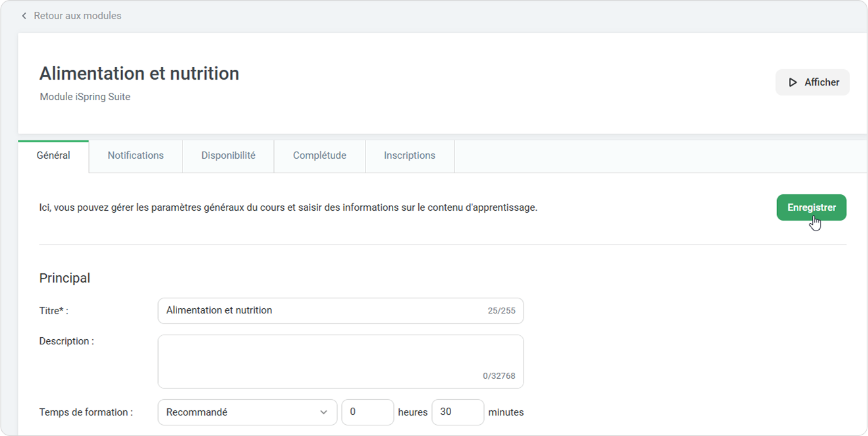Open the Recommandé training time dropdown
This screenshot has width=868, height=436.
[x=240, y=412]
